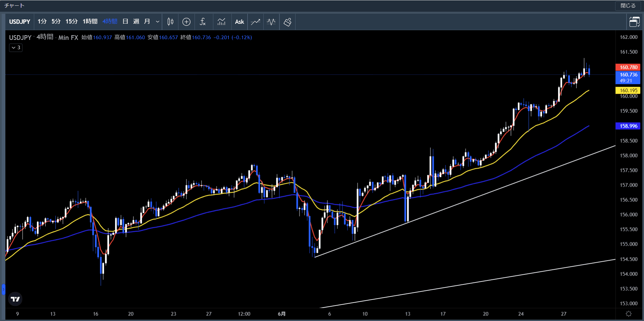Switch to weekly 週 timeframe

point(136,21)
